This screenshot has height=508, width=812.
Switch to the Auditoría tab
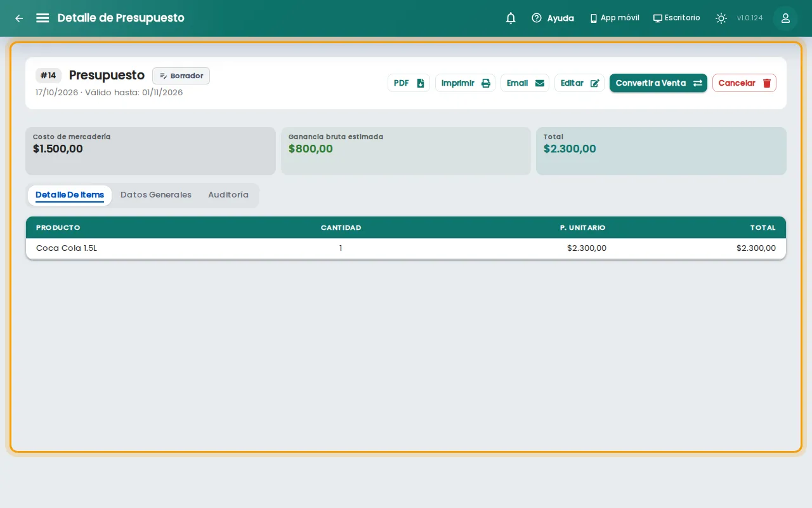tap(228, 195)
